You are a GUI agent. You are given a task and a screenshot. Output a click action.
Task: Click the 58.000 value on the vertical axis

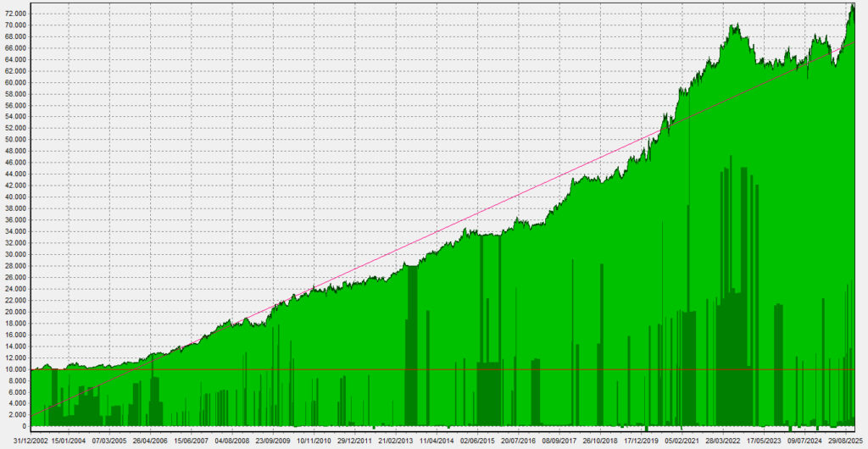coord(18,94)
